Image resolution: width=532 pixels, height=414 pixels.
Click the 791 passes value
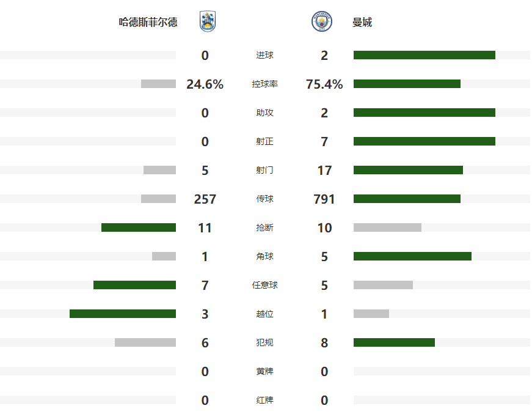click(324, 199)
